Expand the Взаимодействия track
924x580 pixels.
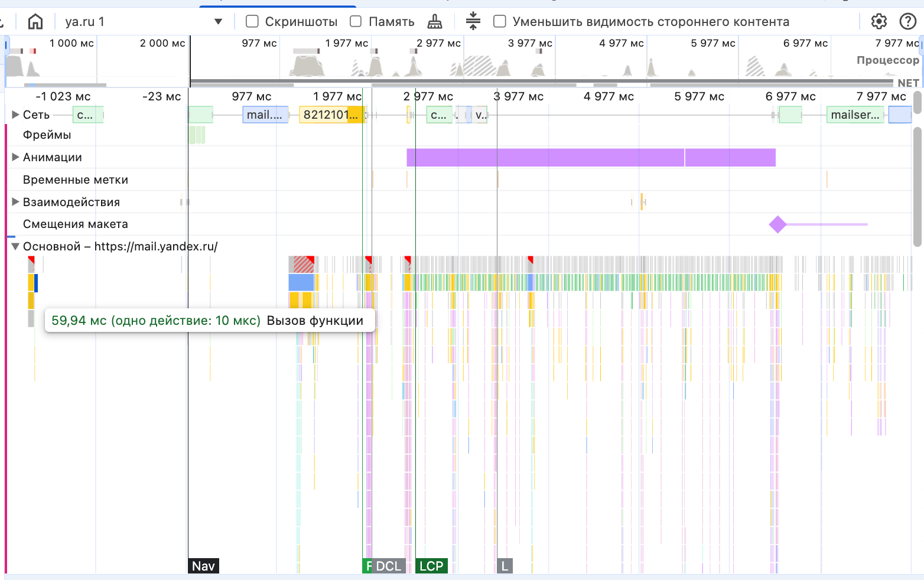pyautogui.click(x=16, y=202)
